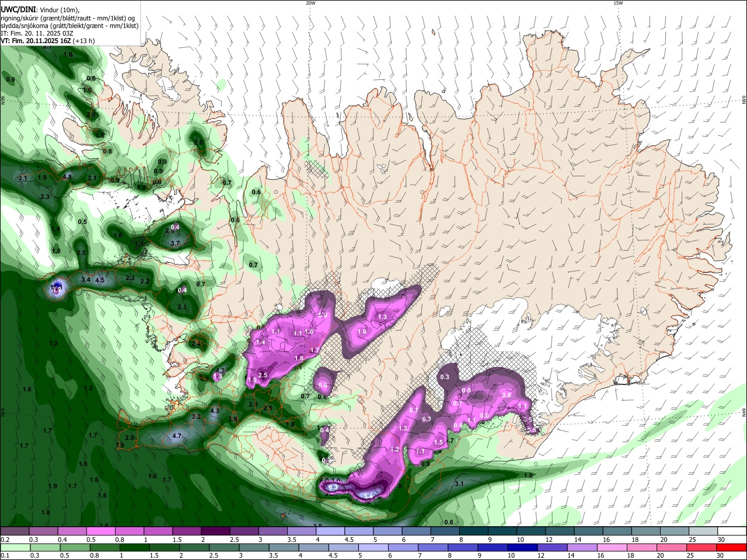Click the 3.7 precipitation value on the map
Viewport: 747px width, 560px height.
click(x=174, y=243)
